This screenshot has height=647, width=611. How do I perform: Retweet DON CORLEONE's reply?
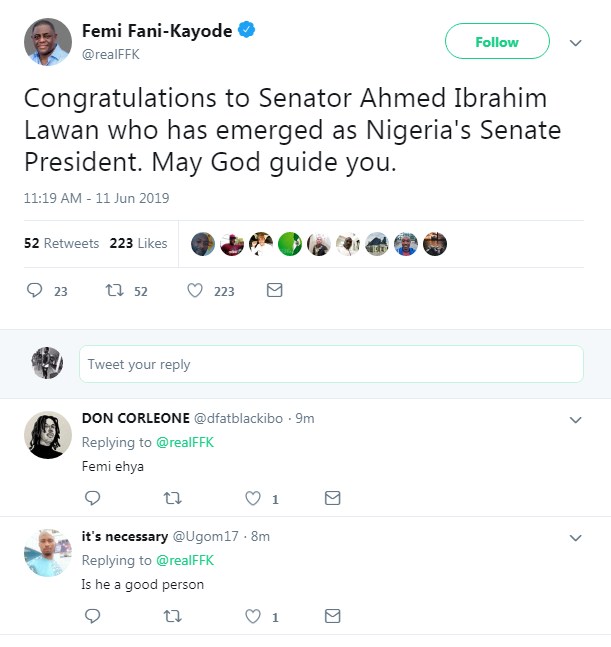click(x=172, y=498)
